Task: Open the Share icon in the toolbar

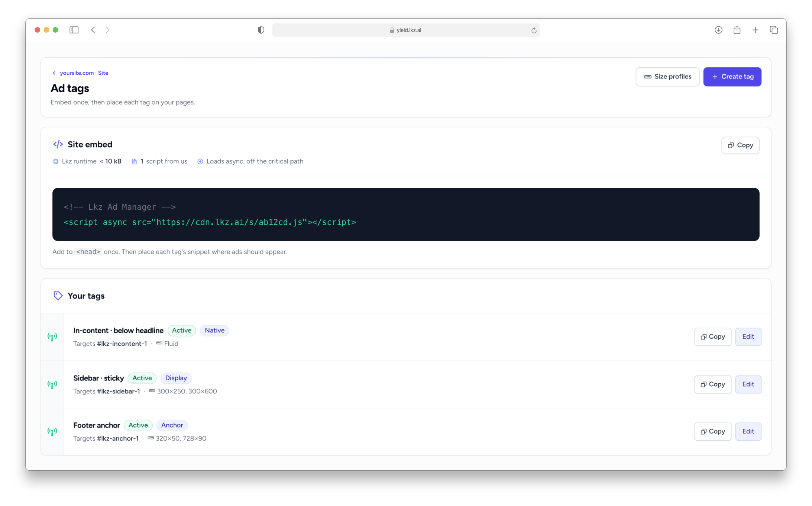Action: (737, 30)
